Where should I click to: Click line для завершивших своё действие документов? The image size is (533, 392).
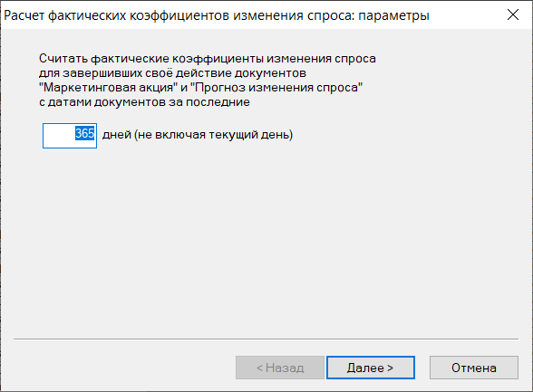pos(172,73)
